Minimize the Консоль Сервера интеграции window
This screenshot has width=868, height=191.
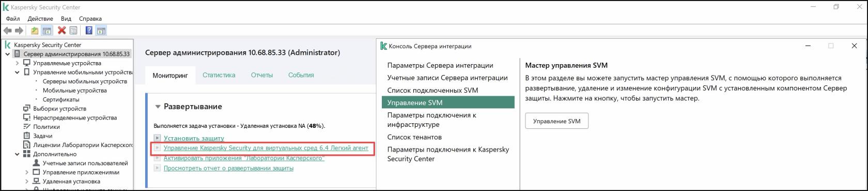(808, 46)
